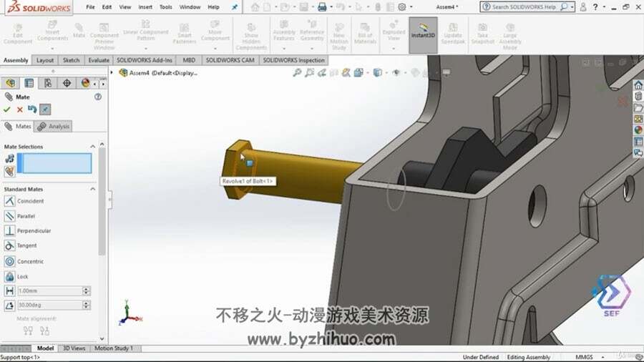Switch to the Analysis tab
This screenshot has height=362, width=644.
54,127
